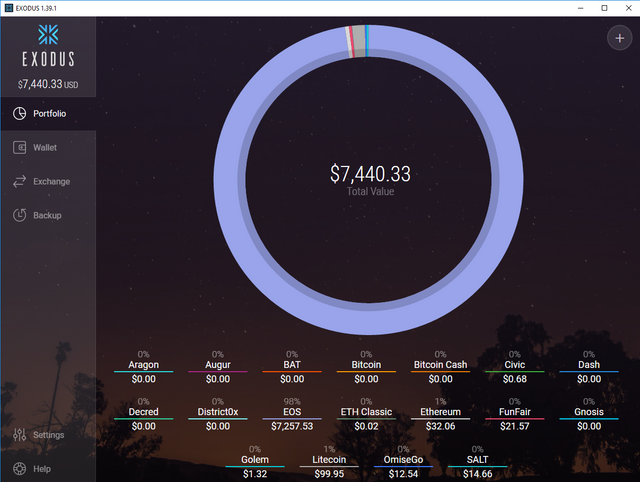The width and height of the screenshot is (640, 482).
Task: Click the $1.32 Golem value
Action: click(x=255, y=474)
